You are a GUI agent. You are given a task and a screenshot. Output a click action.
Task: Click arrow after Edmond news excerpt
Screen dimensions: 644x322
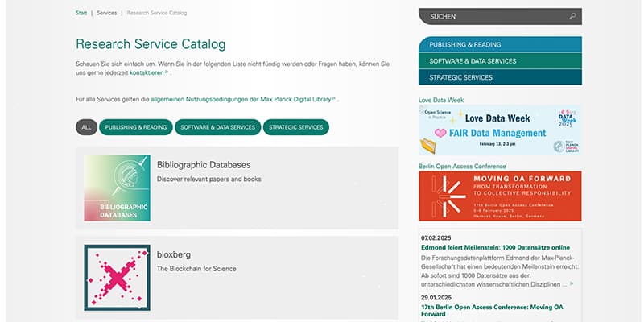pos(572,284)
